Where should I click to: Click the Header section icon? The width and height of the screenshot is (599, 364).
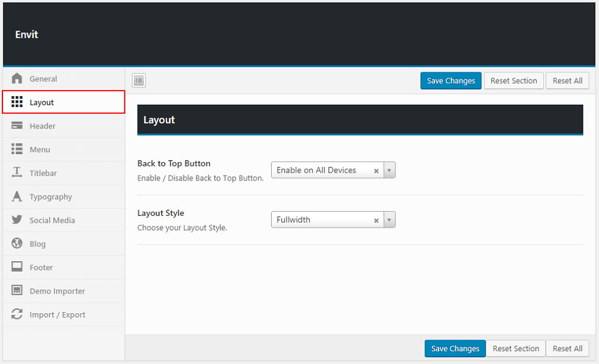(x=17, y=126)
